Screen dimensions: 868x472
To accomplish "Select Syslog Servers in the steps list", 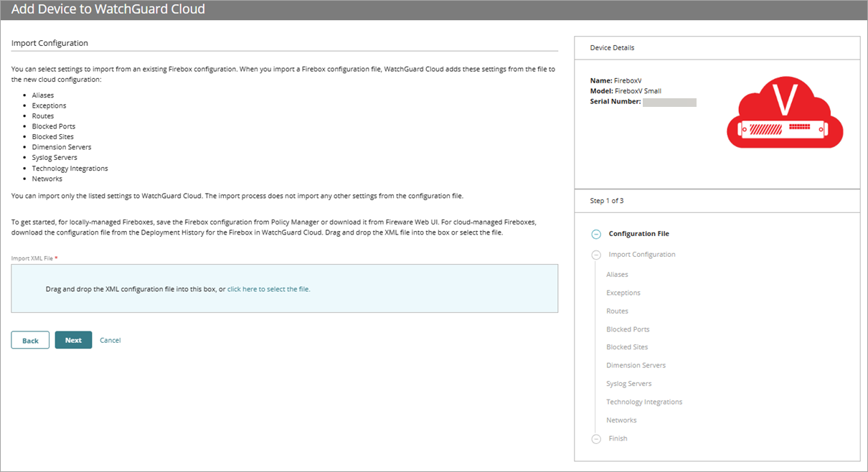I will pyautogui.click(x=629, y=384).
